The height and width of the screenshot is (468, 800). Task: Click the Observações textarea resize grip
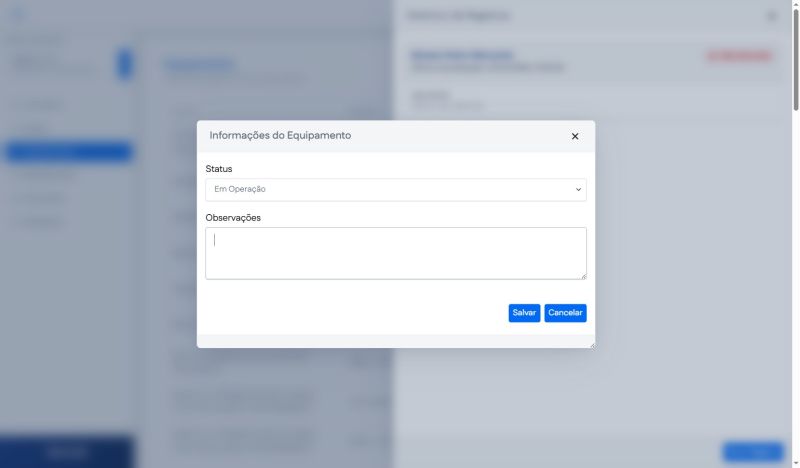[583, 275]
